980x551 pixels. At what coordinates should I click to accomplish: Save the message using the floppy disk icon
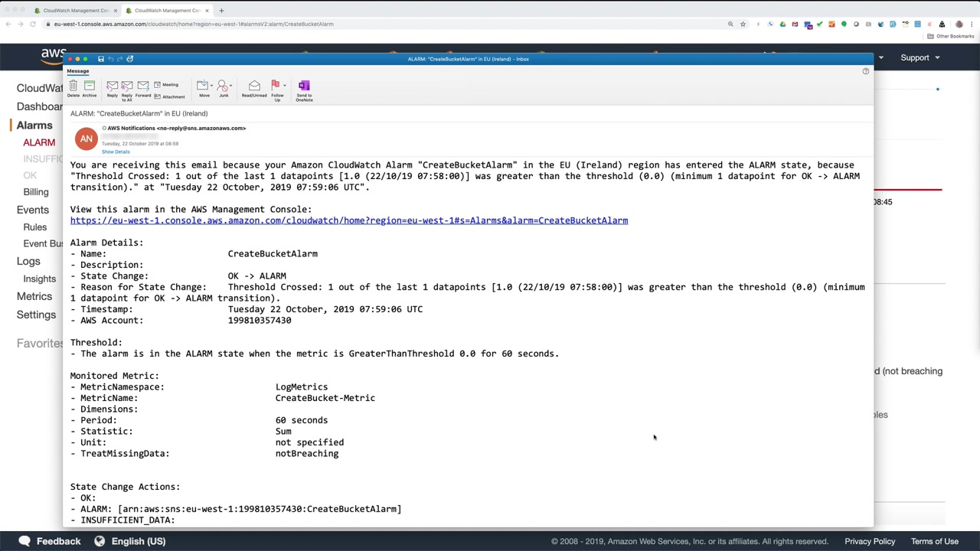coord(100,59)
